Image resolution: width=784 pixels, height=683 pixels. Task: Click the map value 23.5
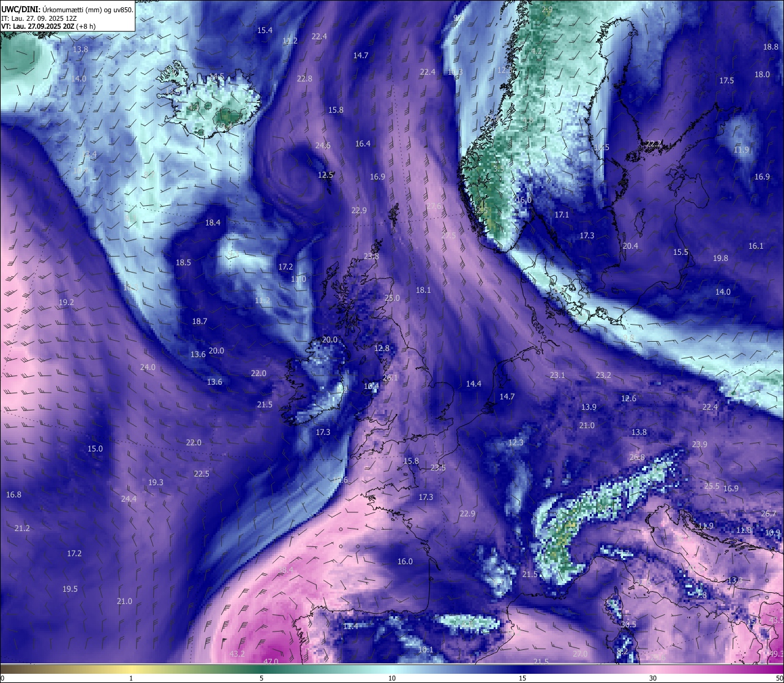[x=438, y=467]
